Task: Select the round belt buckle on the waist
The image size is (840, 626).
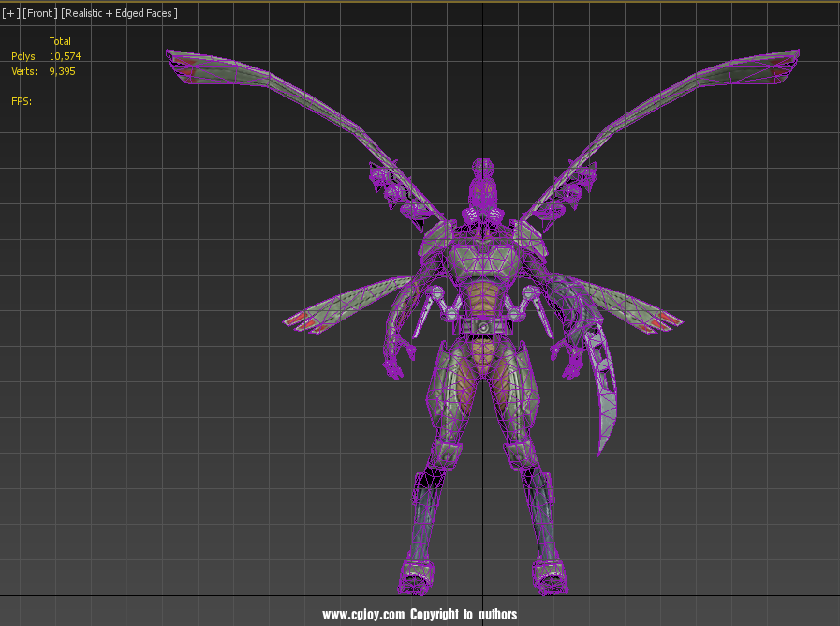Action: 482,327
